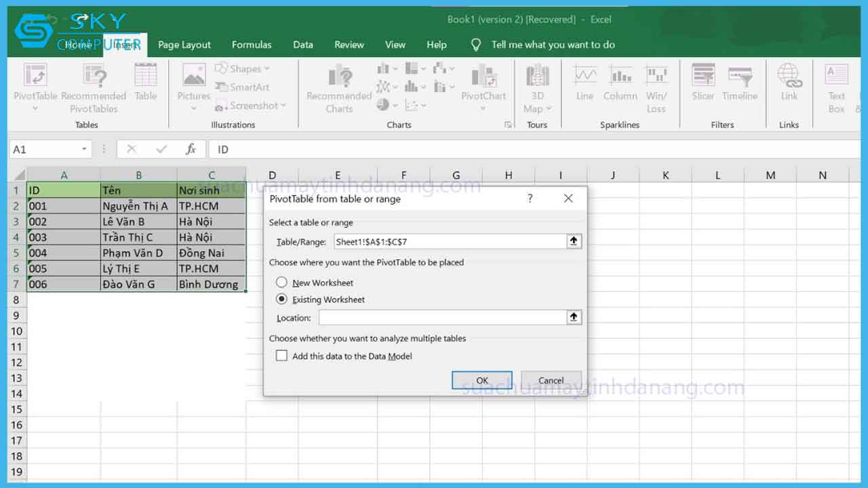
Task: Click the Insert Line or Area chart icon
Action: [x=387, y=87]
